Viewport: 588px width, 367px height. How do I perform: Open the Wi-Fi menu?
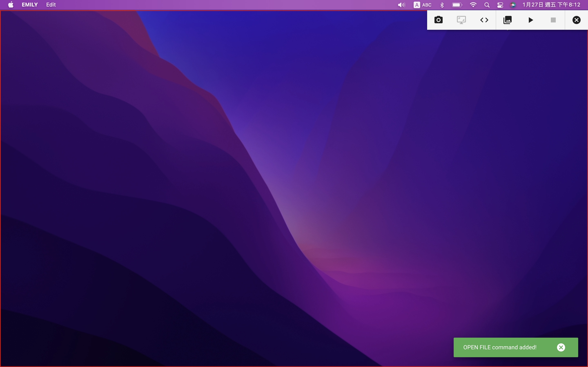pyautogui.click(x=473, y=5)
